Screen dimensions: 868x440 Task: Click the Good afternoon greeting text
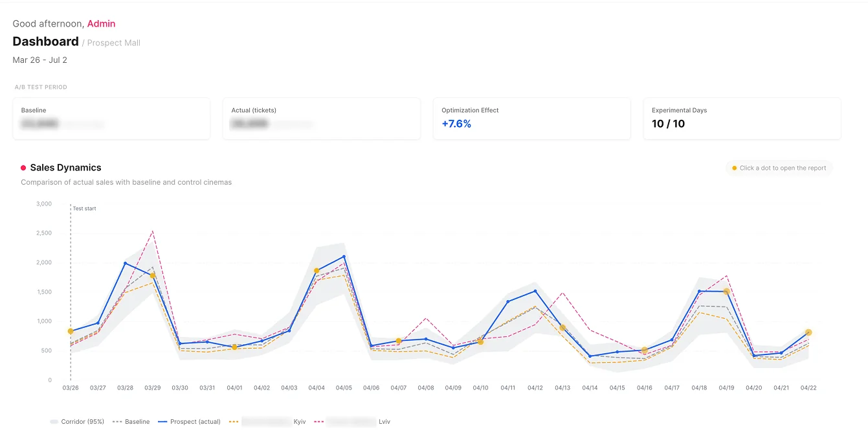49,23
